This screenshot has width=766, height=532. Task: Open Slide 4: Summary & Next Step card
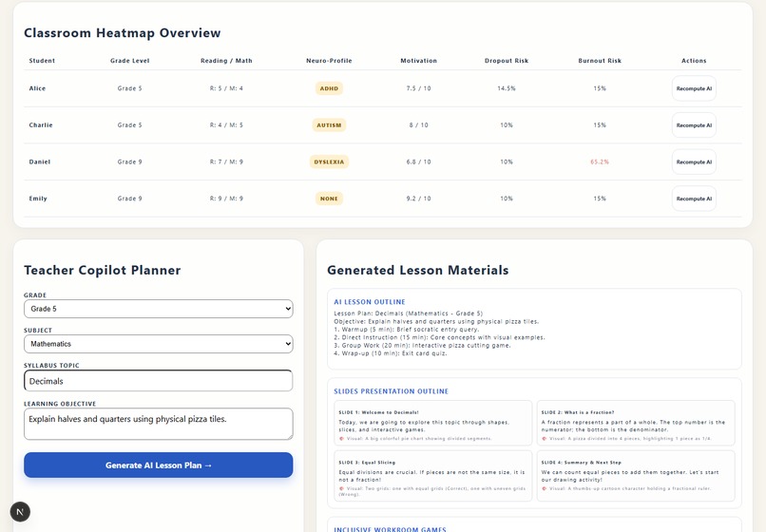636,476
